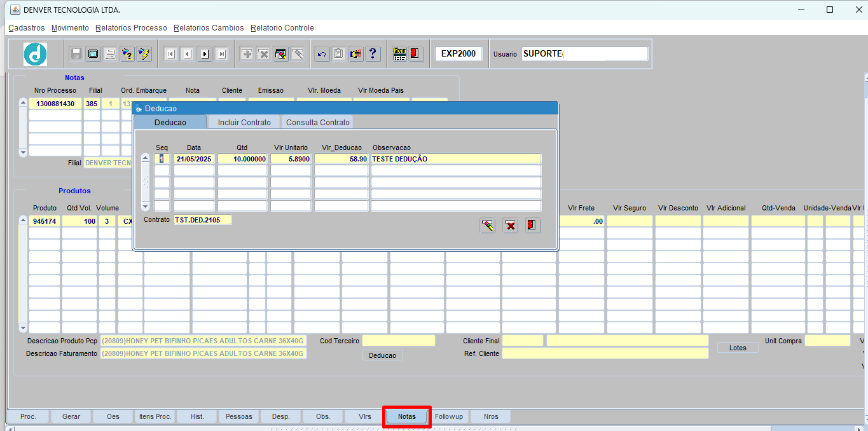
Task: Click the Produtos list scroll-down arrow
Action: coord(23,328)
